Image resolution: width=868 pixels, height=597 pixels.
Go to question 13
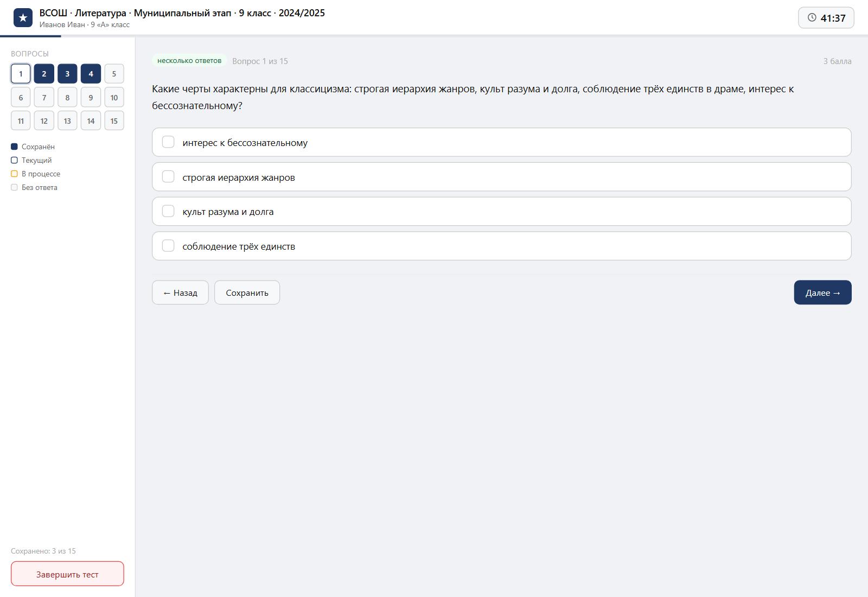67,120
